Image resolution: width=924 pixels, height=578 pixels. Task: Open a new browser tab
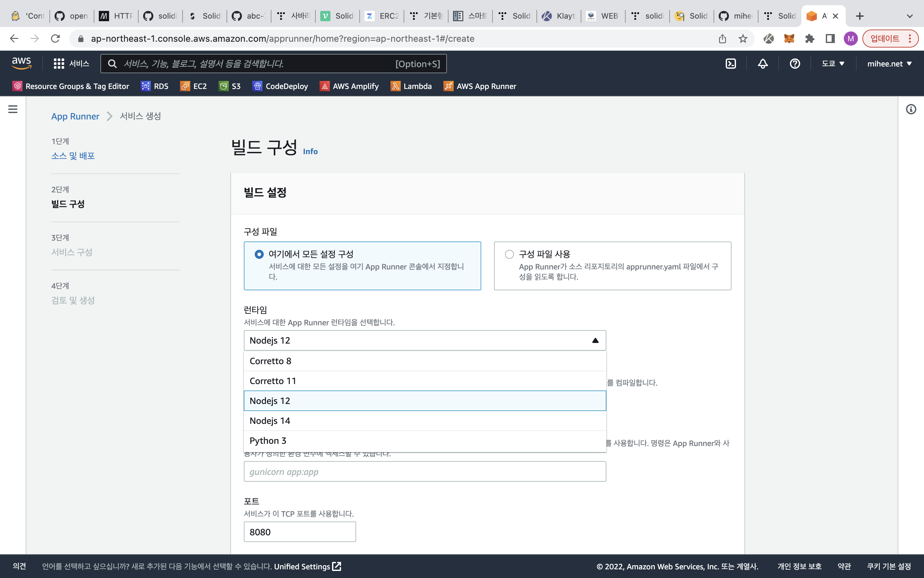[x=860, y=16]
